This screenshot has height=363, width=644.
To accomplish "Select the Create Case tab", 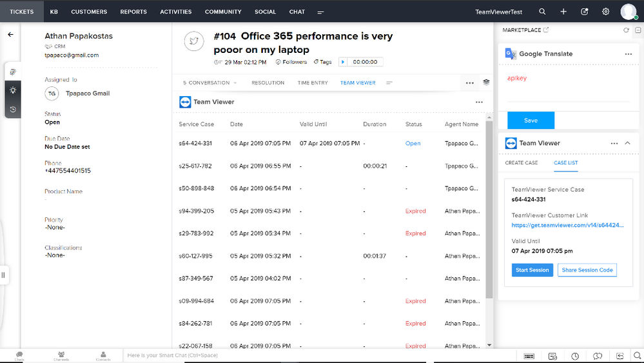I will [x=522, y=162].
